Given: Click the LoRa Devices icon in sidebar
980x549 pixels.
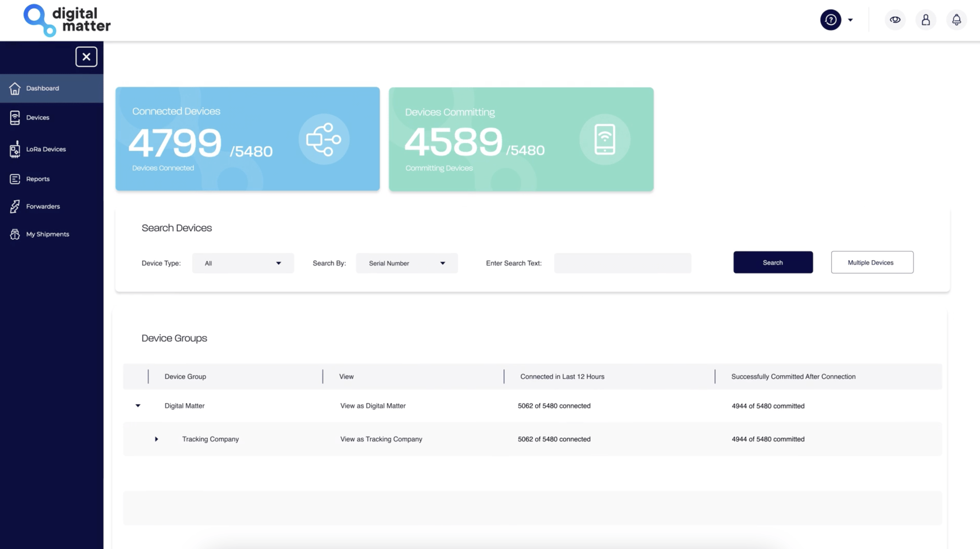Looking at the screenshot, I should coord(15,149).
